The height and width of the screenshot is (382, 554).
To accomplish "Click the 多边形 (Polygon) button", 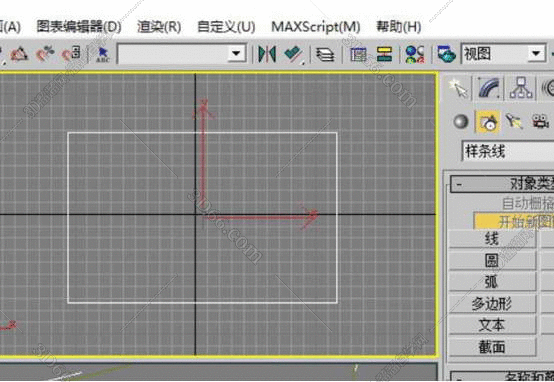I will point(492,304).
